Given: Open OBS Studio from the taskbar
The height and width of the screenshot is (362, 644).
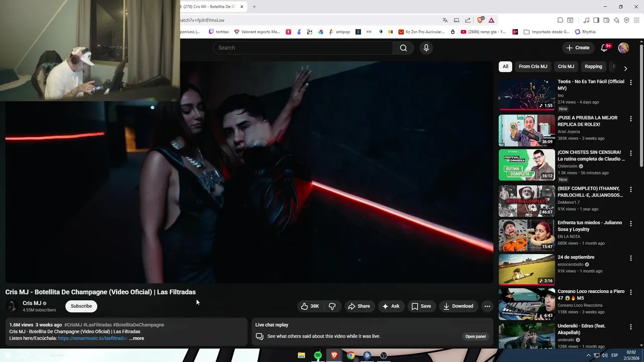Looking at the screenshot, I should click(383, 355).
